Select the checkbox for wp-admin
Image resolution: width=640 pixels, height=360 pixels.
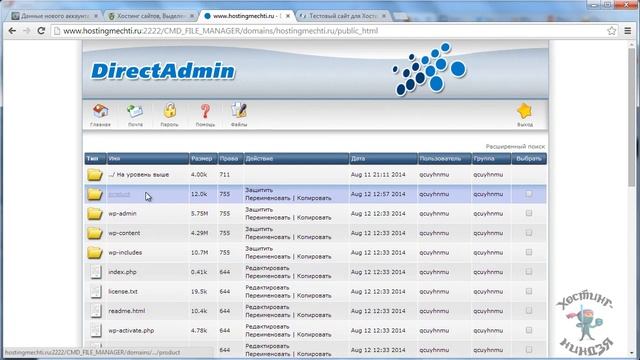tap(529, 213)
